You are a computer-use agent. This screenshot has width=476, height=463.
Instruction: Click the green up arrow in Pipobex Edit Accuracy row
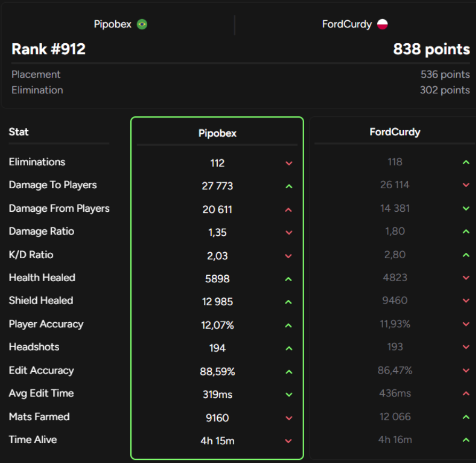coord(289,372)
